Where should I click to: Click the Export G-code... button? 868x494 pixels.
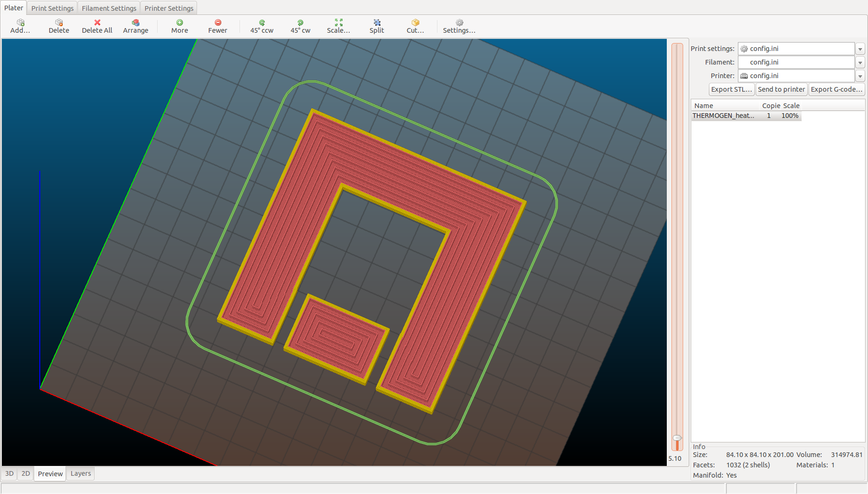point(837,89)
